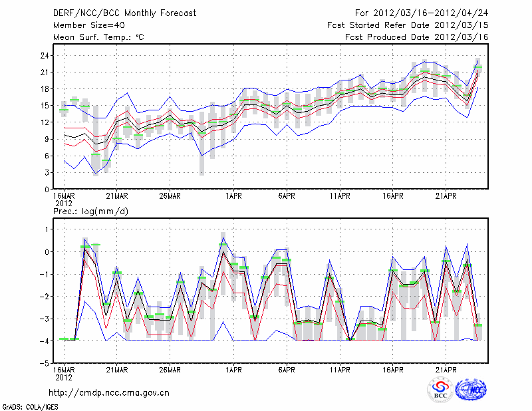
Task: Click 6APR on the precipitation chart axis
Action: click(x=287, y=370)
